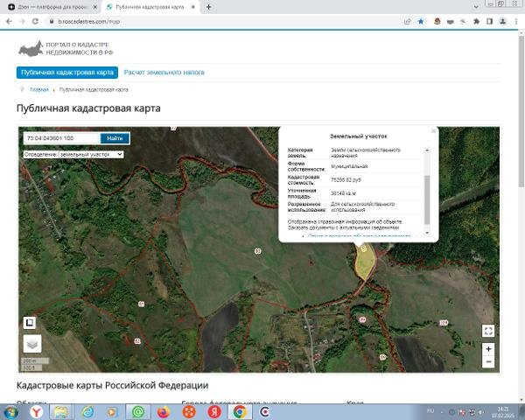Click the highlighted yellow land parcel
The height and width of the screenshot is (420, 525).
[365, 264]
